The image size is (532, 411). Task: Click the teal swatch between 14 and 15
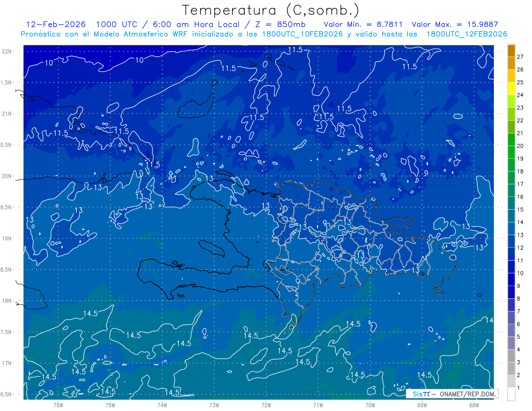click(x=511, y=216)
